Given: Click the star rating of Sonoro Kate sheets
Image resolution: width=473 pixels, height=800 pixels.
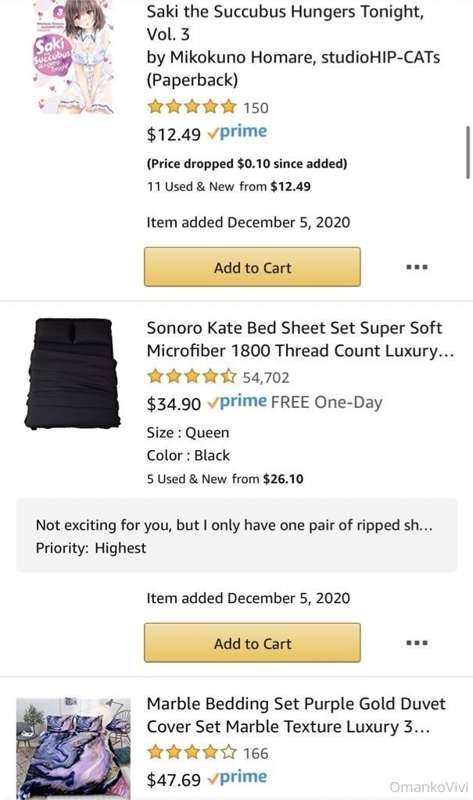Looking at the screenshot, I should [192, 377].
